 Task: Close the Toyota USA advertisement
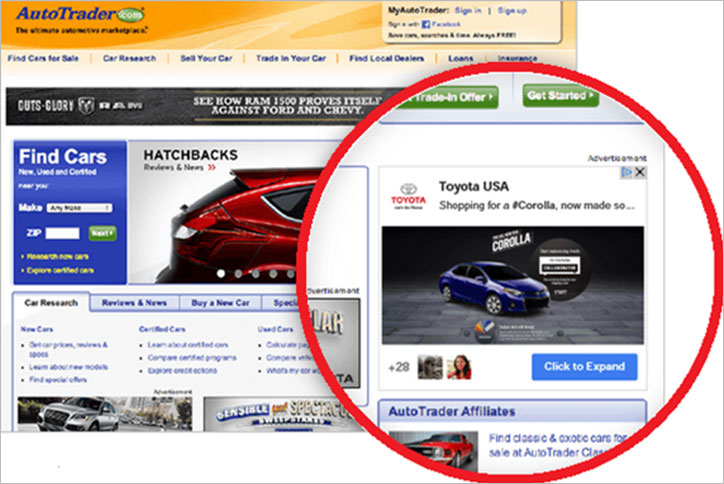(x=640, y=172)
